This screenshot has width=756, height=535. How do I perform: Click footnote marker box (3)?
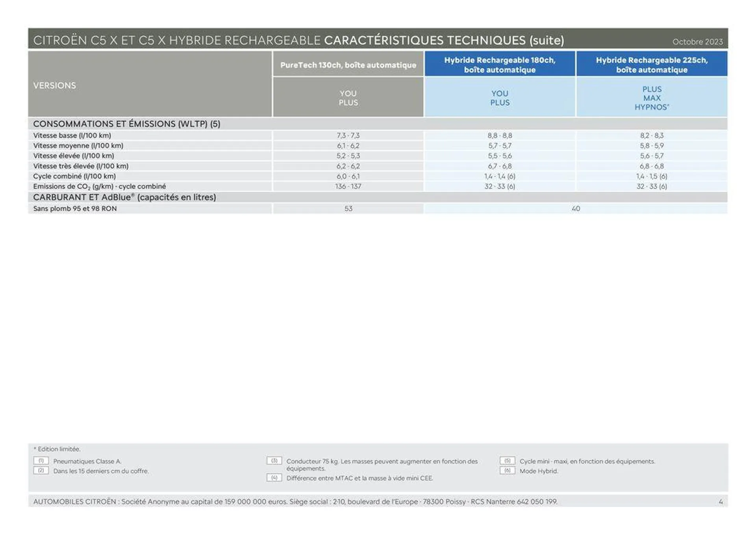pyautogui.click(x=274, y=461)
